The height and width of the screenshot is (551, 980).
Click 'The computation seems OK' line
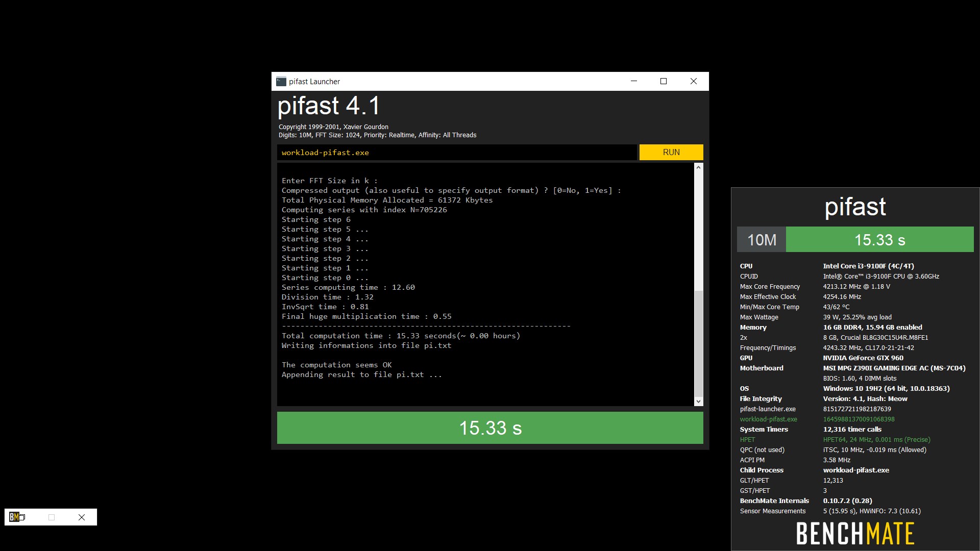337,365
